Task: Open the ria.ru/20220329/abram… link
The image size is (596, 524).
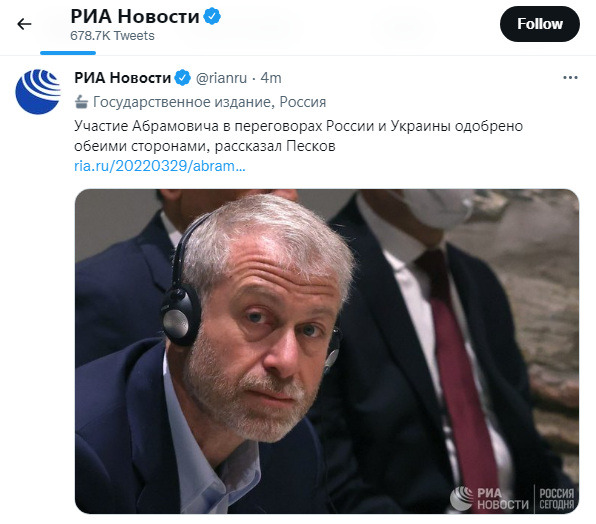Action: 160,166
